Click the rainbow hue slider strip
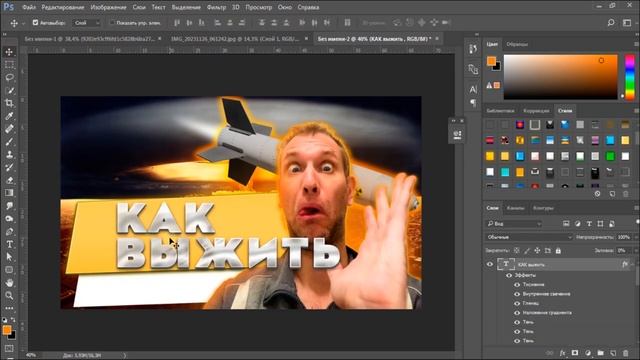This screenshot has height=360, width=640. pos(630,77)
